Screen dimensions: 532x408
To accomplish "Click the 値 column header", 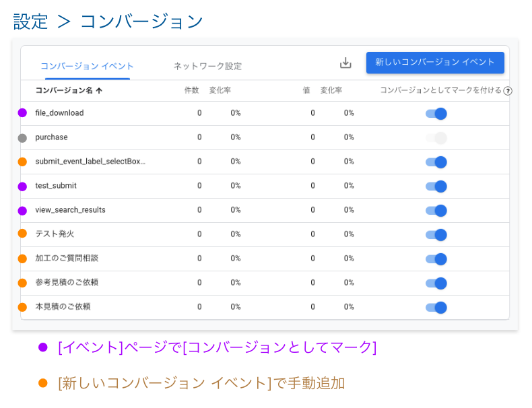I will click(x=306, y=90).
